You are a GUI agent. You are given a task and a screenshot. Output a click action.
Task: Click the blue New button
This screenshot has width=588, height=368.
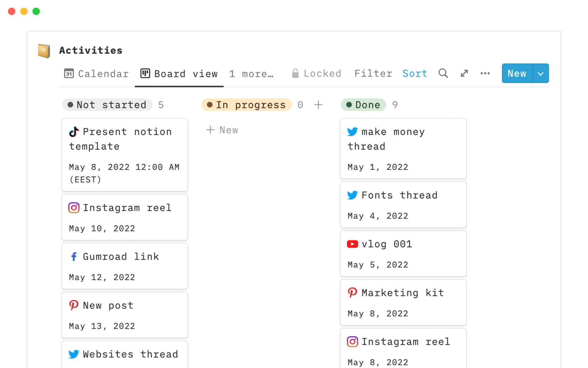(517, 74)
